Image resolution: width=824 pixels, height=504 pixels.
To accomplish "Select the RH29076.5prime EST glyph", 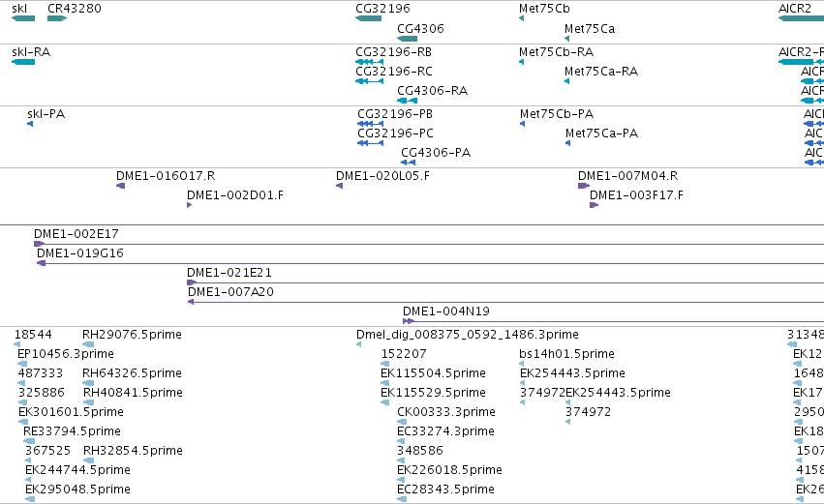I will (x=88, y=344).
